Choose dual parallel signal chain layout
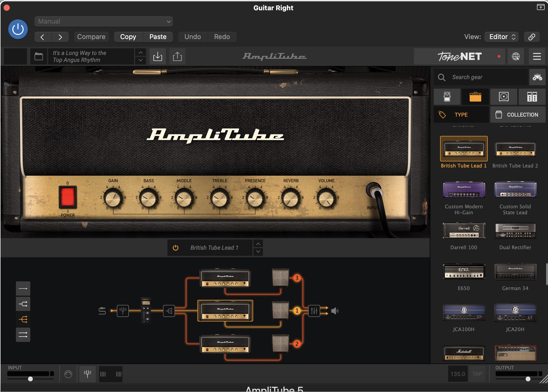548x392 pixels. (23, 335)
